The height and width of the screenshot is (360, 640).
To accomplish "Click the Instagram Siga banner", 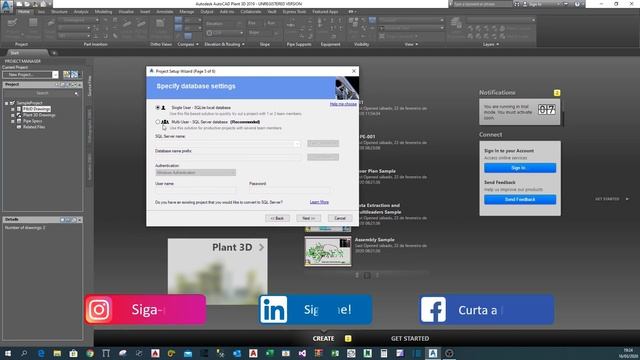I will 145,310.
